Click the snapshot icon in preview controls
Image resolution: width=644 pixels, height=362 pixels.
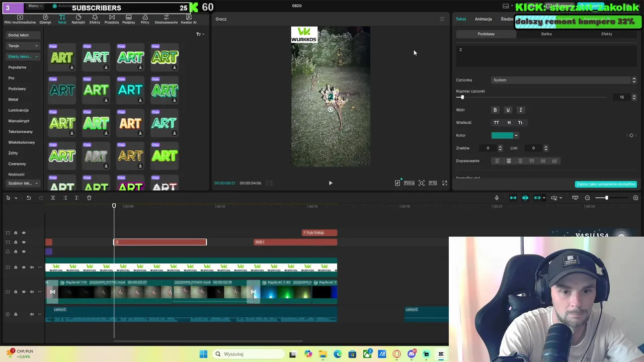click(422, 183)
